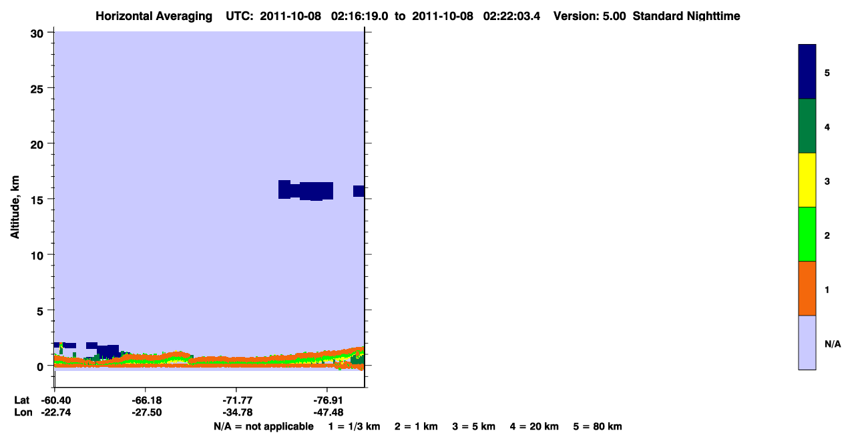Click the colorbar label 3

[x=827, y=181]
